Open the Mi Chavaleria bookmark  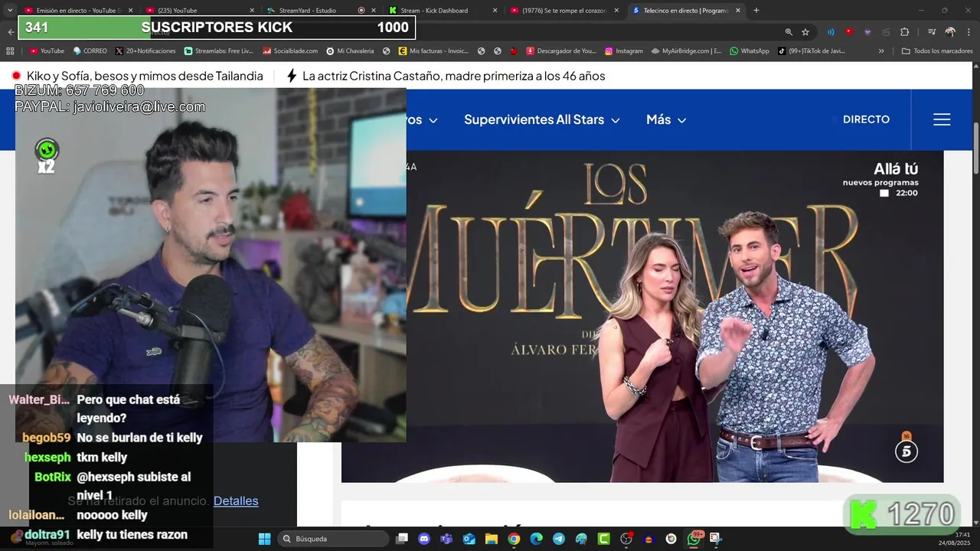click(350, 51)
